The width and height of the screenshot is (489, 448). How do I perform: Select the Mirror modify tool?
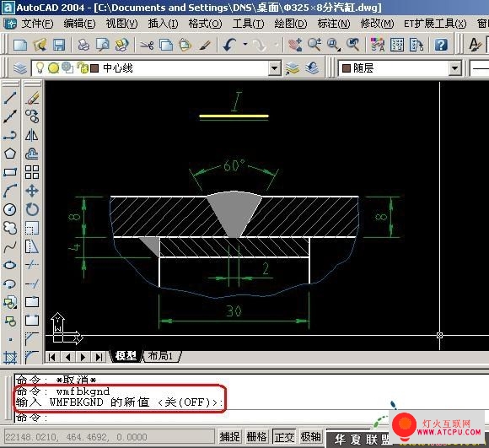[32, 135]
